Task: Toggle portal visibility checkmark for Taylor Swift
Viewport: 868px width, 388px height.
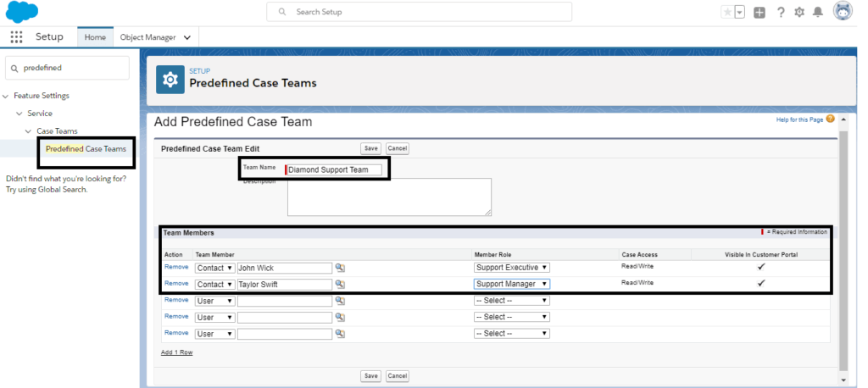Action: [761, 284]
